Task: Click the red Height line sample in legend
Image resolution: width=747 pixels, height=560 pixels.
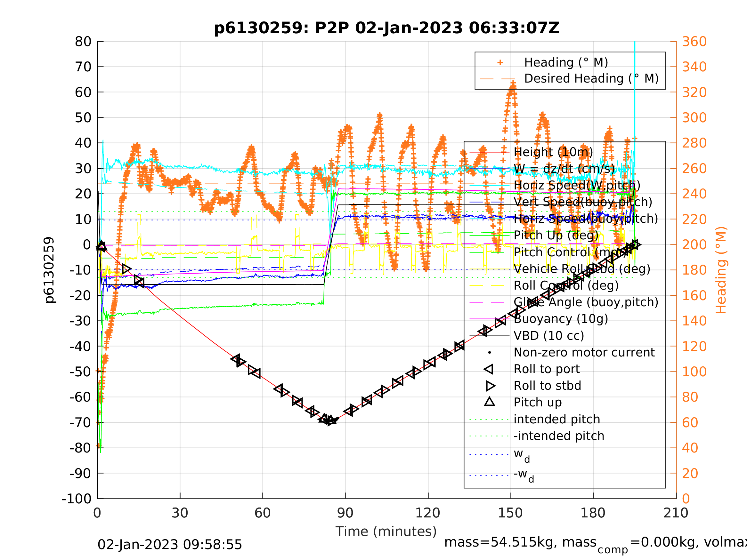Action: tap(490, 152)
